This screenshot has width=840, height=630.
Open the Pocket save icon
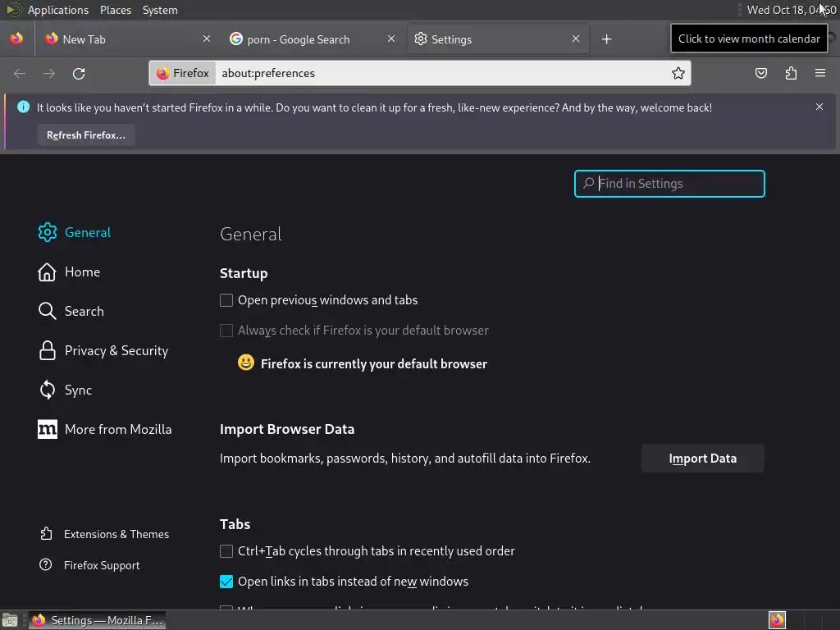[x=761, y=74]
